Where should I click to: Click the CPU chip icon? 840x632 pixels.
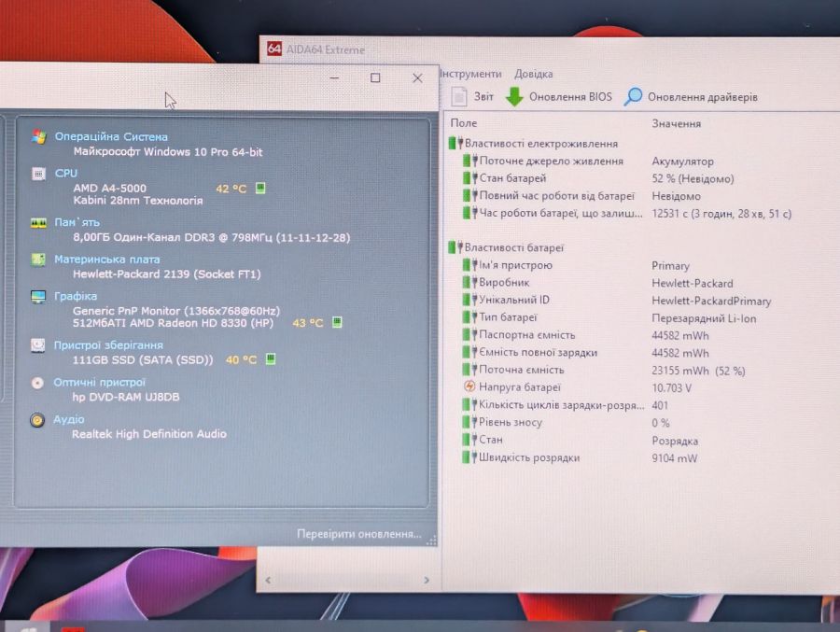[38, 174]
